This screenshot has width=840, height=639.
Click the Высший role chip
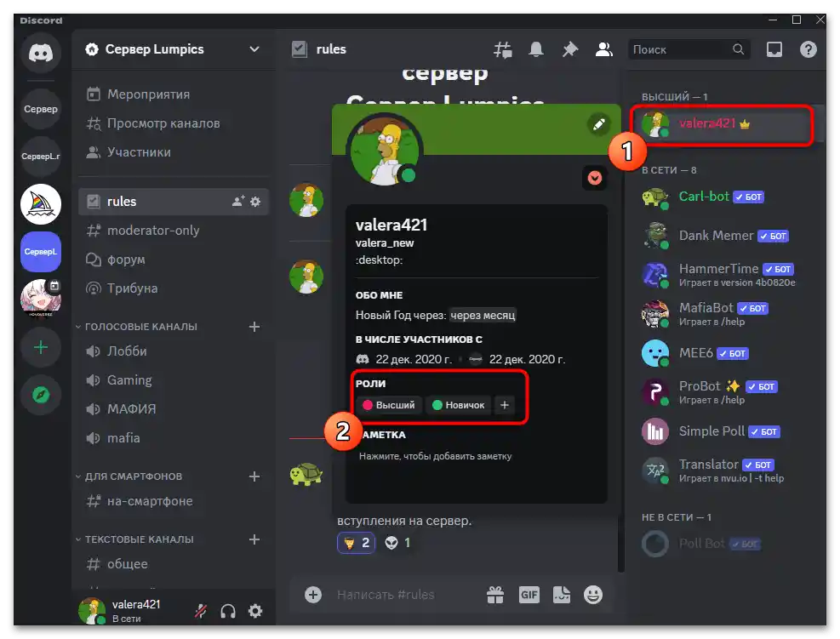[x=389, y=405]
